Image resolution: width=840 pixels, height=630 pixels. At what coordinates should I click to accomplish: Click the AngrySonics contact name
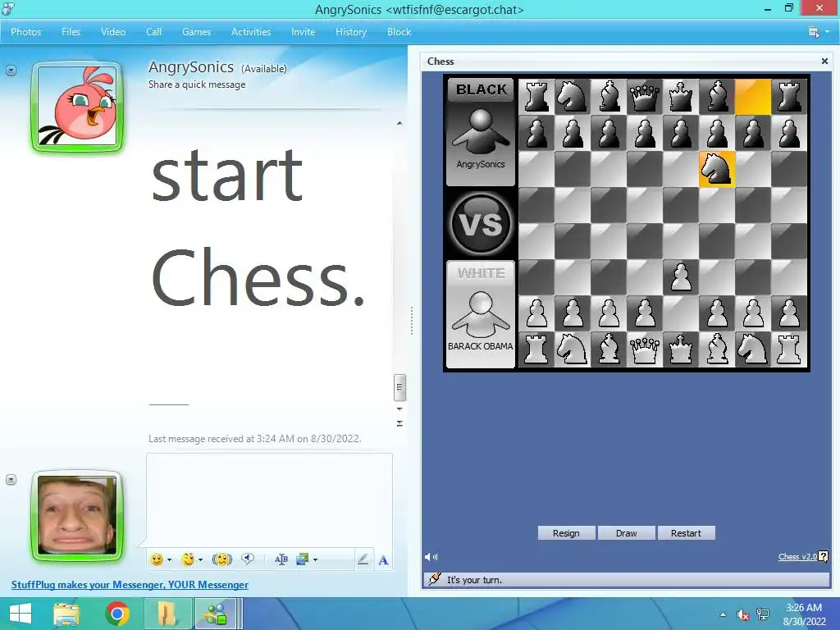[x=190, y=67]
